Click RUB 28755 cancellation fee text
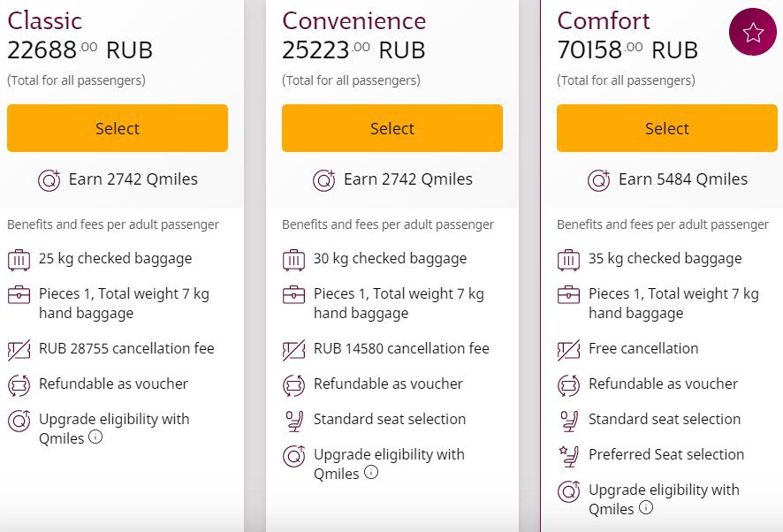This screenshot has height=532, width=783. (126, 348)
